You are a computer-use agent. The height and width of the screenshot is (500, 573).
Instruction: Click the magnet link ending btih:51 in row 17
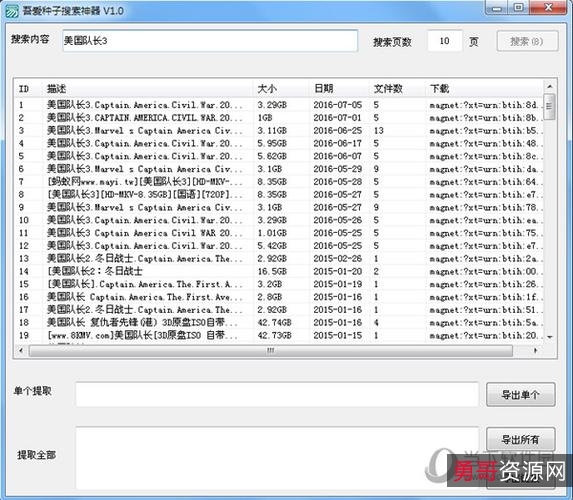pos(486,310)
